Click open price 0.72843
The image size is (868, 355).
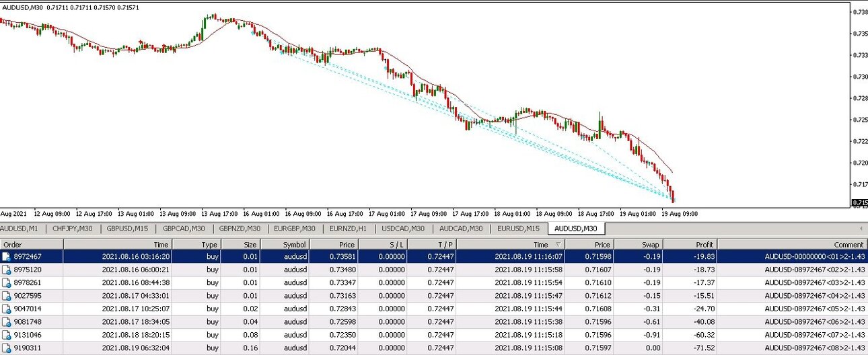[x=342, y=309]
